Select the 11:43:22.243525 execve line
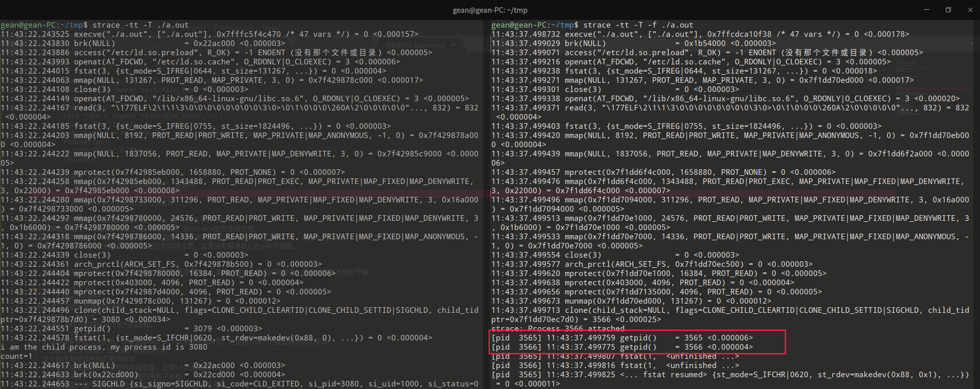This screenshot has width=980, height=389. 209,34
